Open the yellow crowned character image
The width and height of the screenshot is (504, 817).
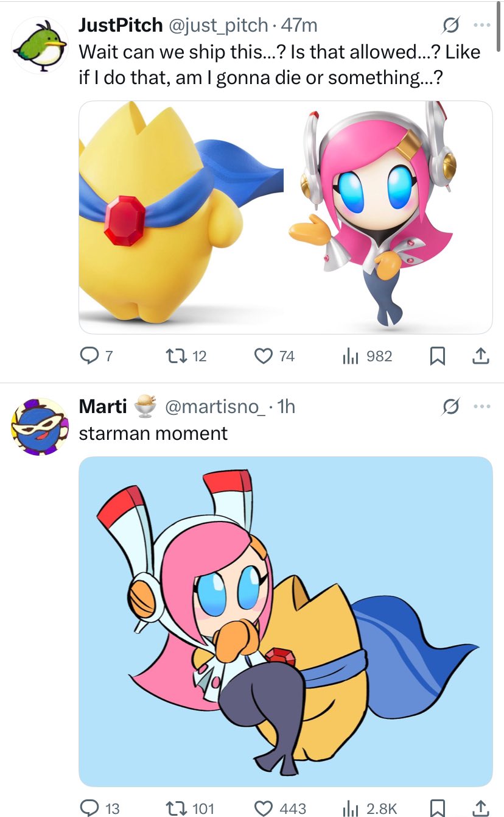click(x=181, y=218)
